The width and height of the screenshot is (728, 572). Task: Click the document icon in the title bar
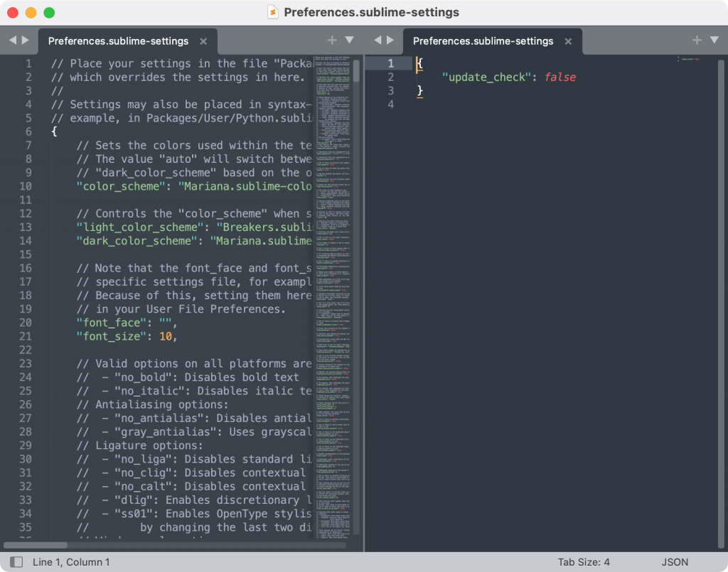pos(272,12)
